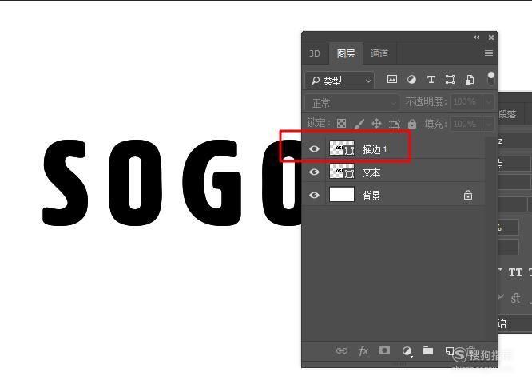Click the lock icon on 背景 layer

click(x=468, y=195)
